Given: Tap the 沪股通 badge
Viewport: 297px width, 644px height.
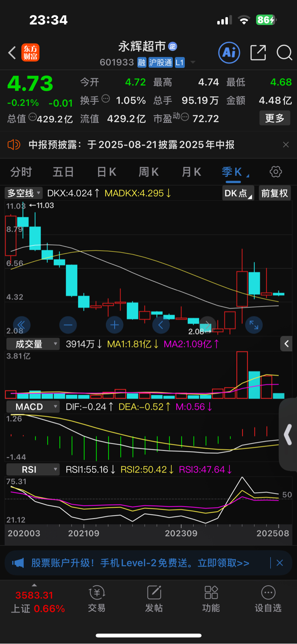Looking at the screenshot, I should pos(160,62).
